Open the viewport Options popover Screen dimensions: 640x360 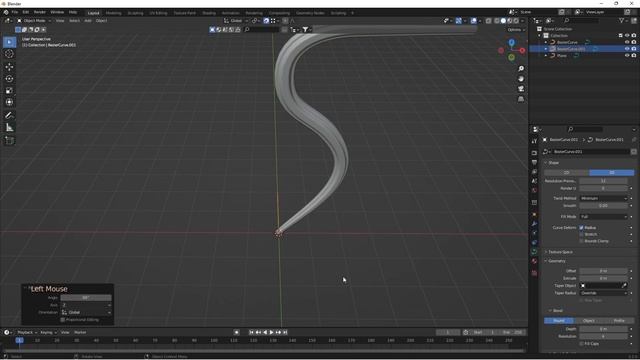[516, 30]
